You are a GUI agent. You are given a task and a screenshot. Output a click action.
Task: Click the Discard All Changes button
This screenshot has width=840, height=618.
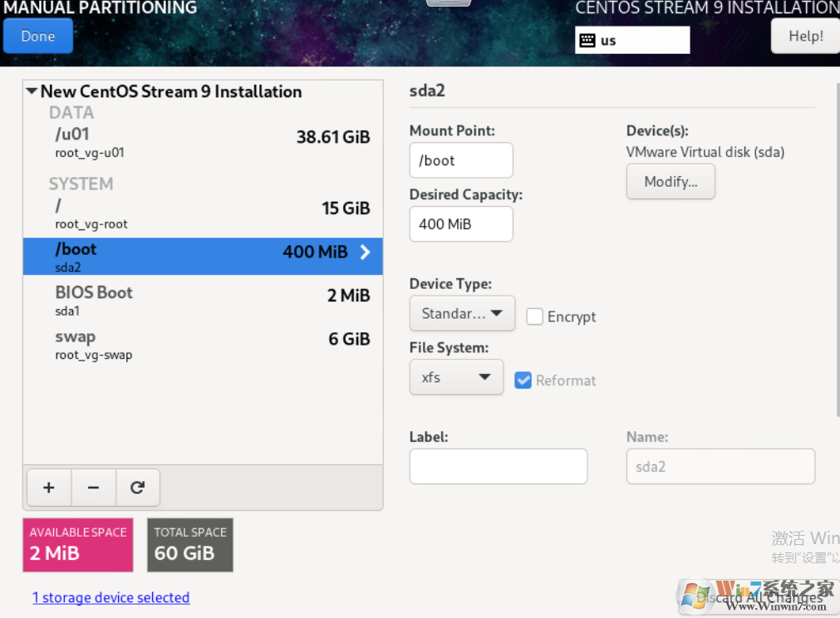(x=759, y=597)
